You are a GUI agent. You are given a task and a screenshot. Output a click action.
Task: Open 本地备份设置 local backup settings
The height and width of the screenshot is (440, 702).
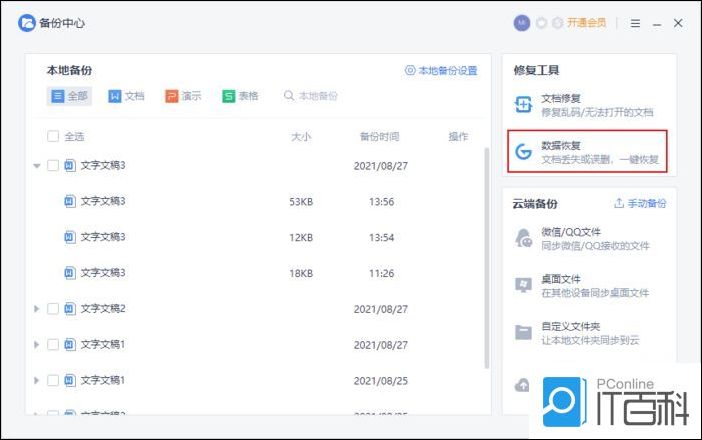[440, 71]
